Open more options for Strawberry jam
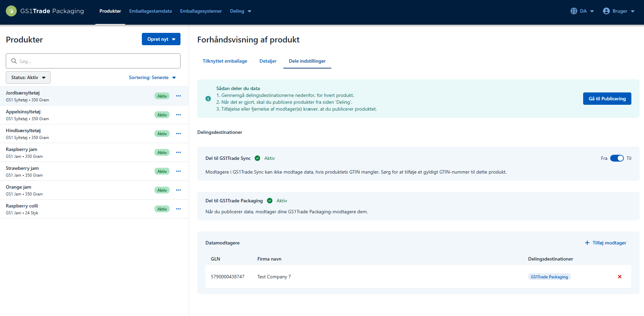The width and height of the screenshot is (644, 316). 178,171
